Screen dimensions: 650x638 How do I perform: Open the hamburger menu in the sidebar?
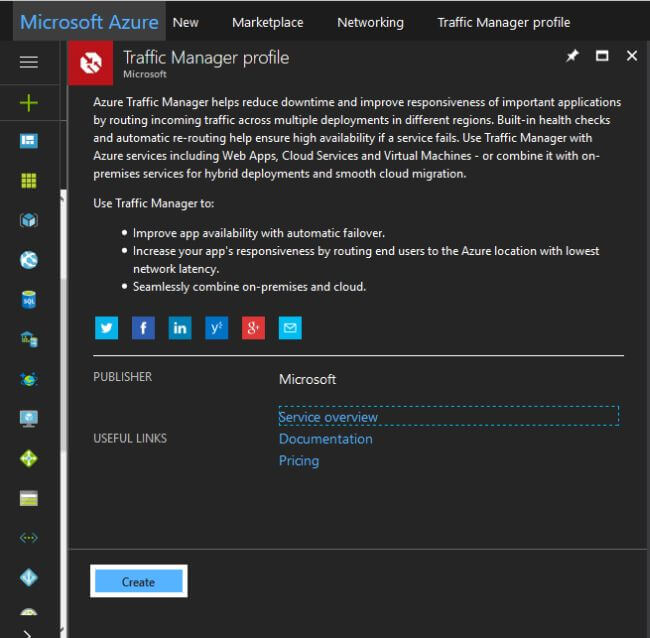point(29,62)
